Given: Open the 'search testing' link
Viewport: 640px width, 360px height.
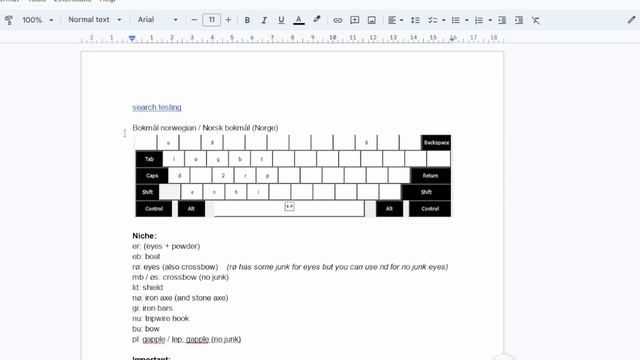Looking at the screenshot, I should (157, 107).
